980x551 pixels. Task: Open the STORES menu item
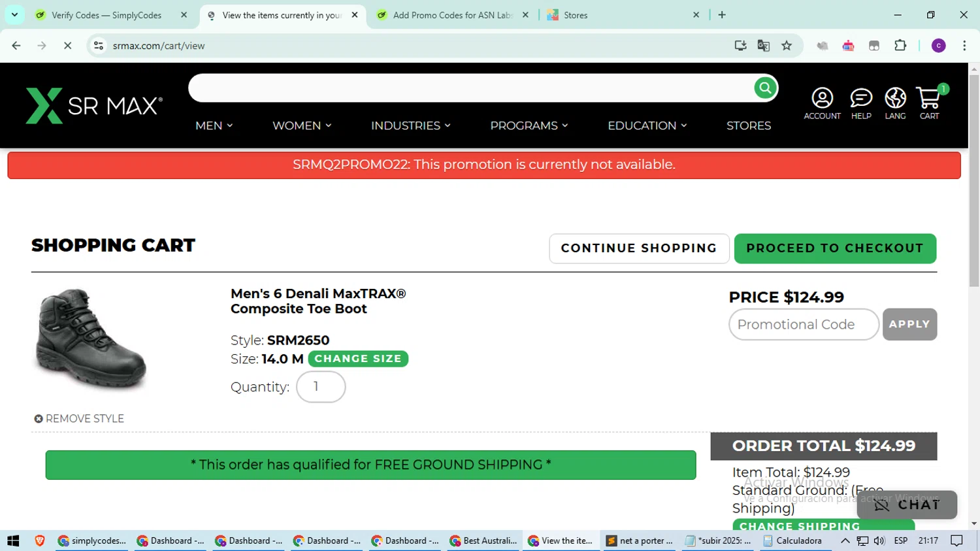(749, 125)
